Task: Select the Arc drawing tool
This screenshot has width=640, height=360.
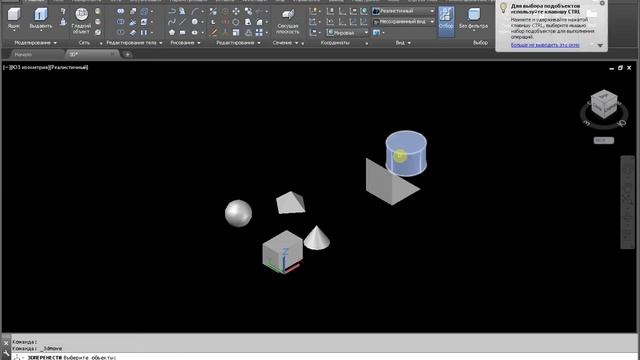Action: pos(195,11)
